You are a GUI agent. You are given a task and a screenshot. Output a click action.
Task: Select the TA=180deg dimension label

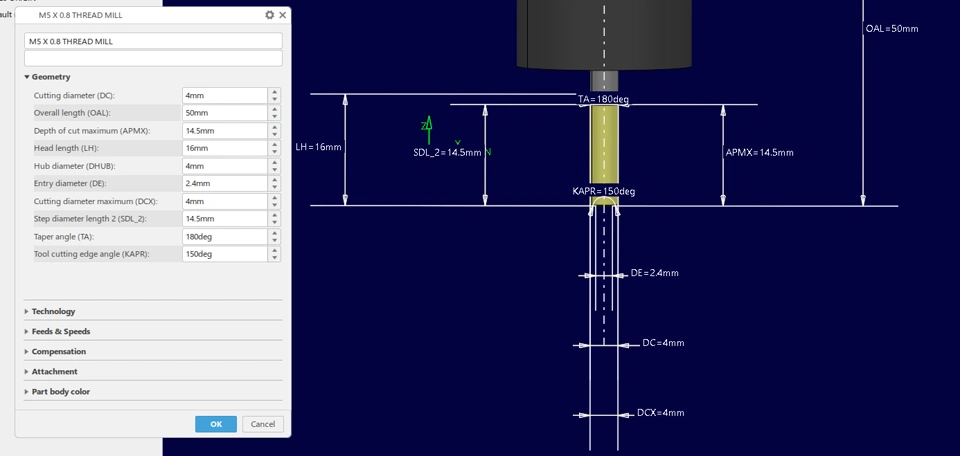point(604,99)
